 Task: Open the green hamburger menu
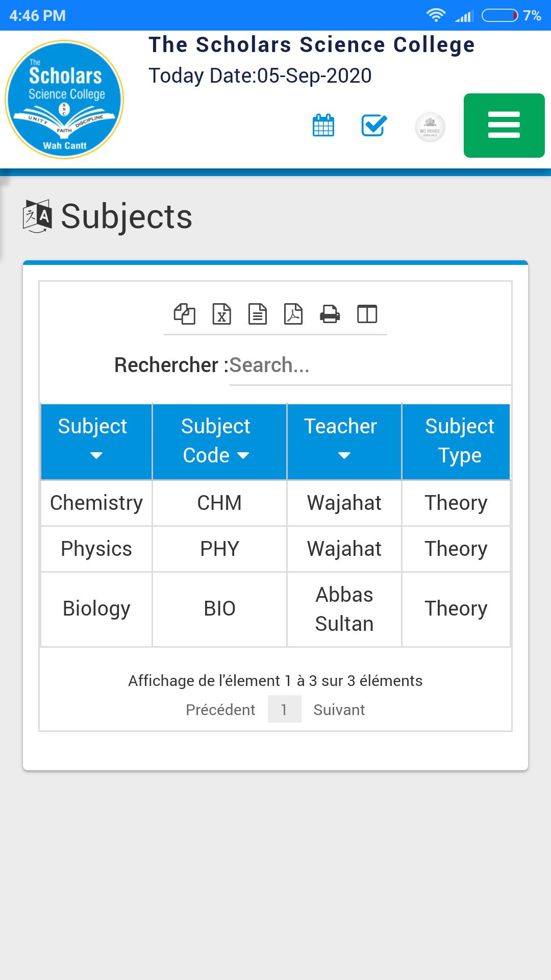click(x=504, y=126)
